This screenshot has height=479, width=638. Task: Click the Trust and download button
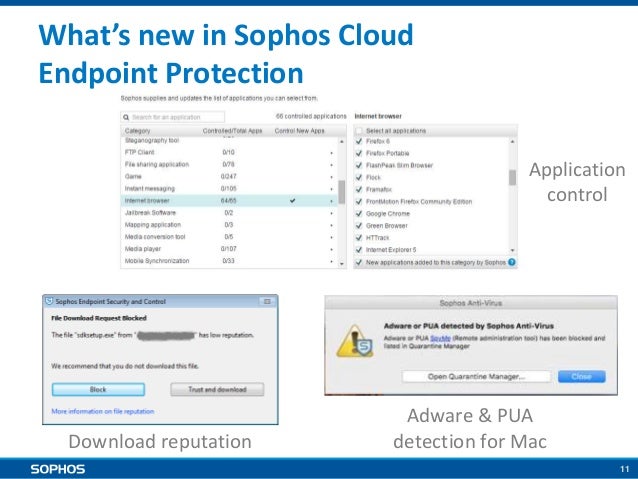[x=217, y=389]
